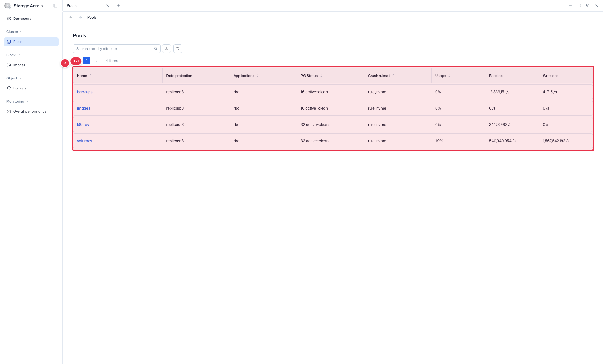Open Dashboard from the sidebar
The width and height of the screenshot is (603, 364).
(31, 19)
